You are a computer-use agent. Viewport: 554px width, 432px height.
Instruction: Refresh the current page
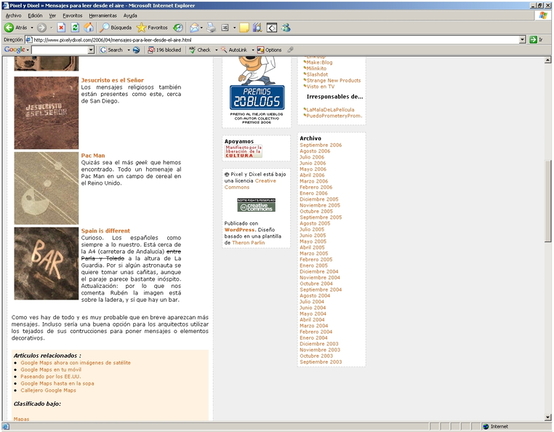click(75, 28)
